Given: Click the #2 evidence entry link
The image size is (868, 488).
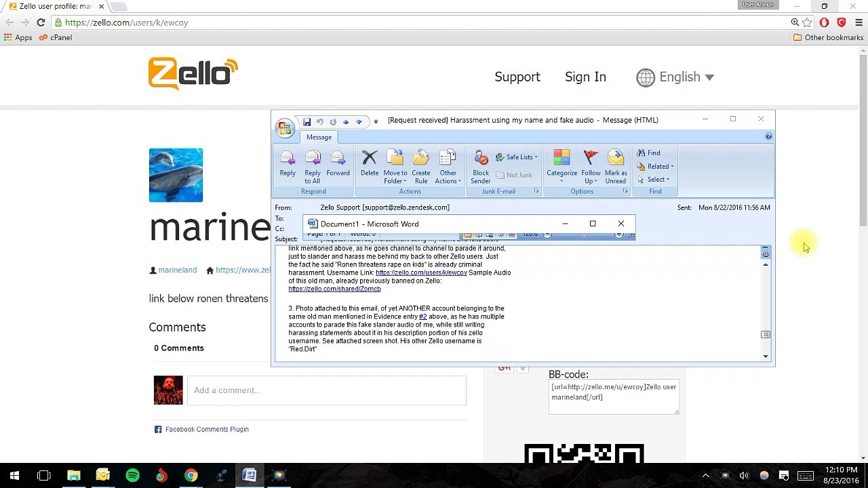Looking at the screenshot, I should (x=422, y=317).
